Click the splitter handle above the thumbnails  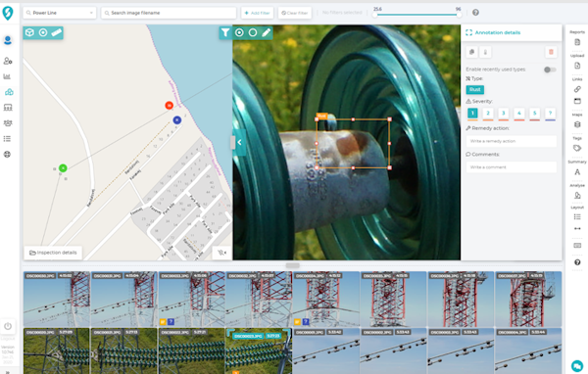pyautogui.click(x=292, y=265)
